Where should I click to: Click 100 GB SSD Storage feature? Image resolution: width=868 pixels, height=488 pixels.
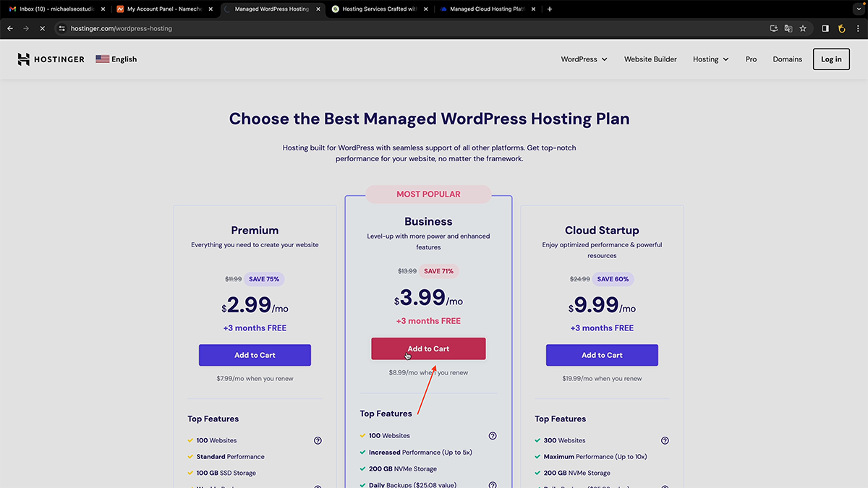click(226, 473)
